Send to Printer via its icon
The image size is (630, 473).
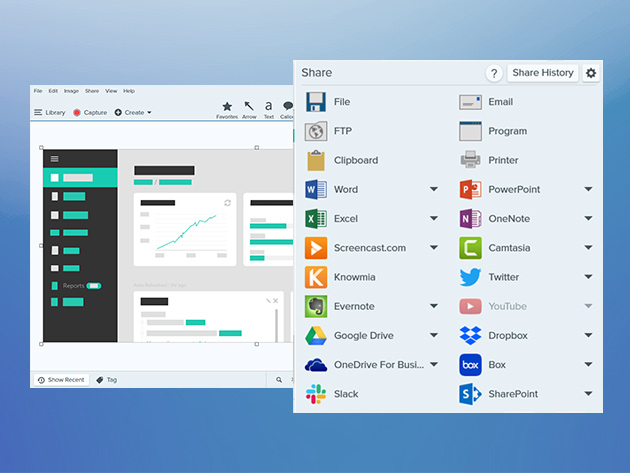(x=470, y=160)
